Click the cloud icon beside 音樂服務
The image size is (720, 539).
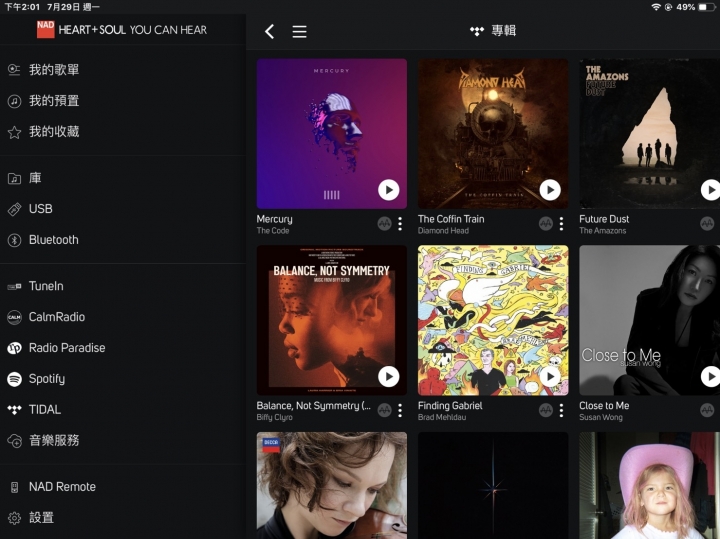tap(14, 441)
